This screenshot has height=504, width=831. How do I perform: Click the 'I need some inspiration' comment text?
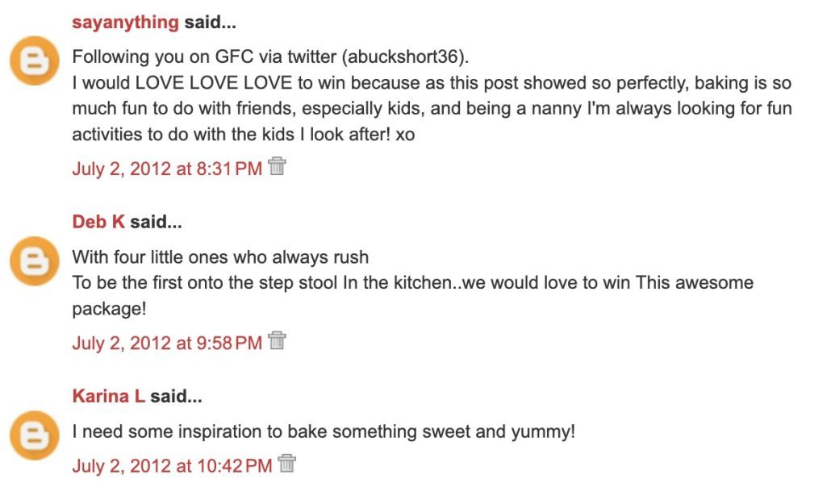pyautogui.click(x=324, y=431)
